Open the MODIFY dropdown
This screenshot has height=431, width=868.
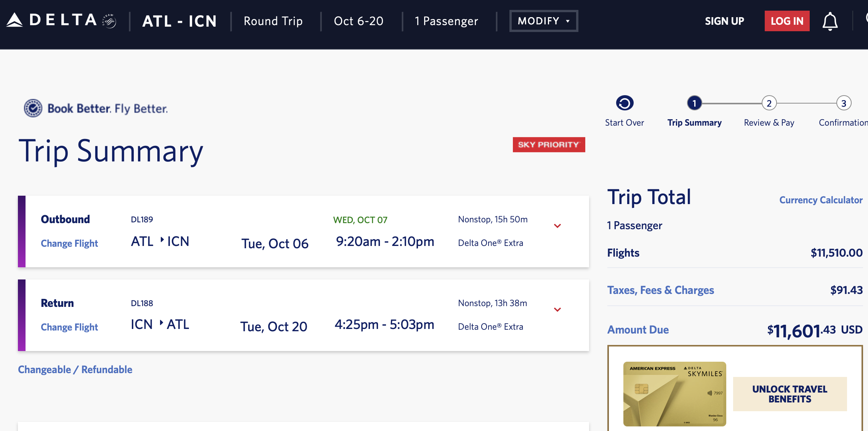(543, 21)
